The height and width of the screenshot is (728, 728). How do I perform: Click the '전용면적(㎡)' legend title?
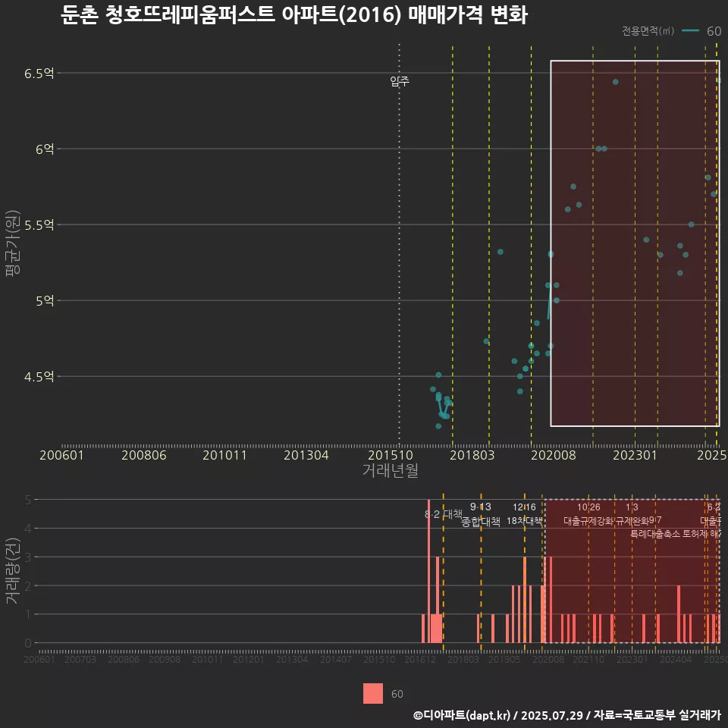[x=648, y=30]
